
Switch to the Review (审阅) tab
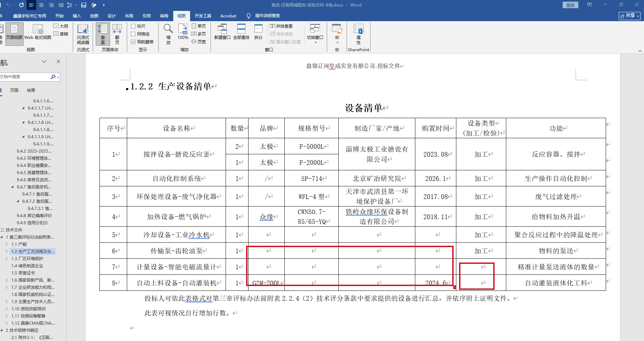[164, 16]
